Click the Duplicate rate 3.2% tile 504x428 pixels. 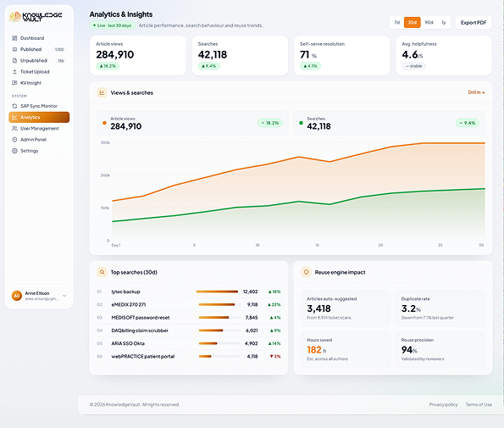tap(440, 308)
